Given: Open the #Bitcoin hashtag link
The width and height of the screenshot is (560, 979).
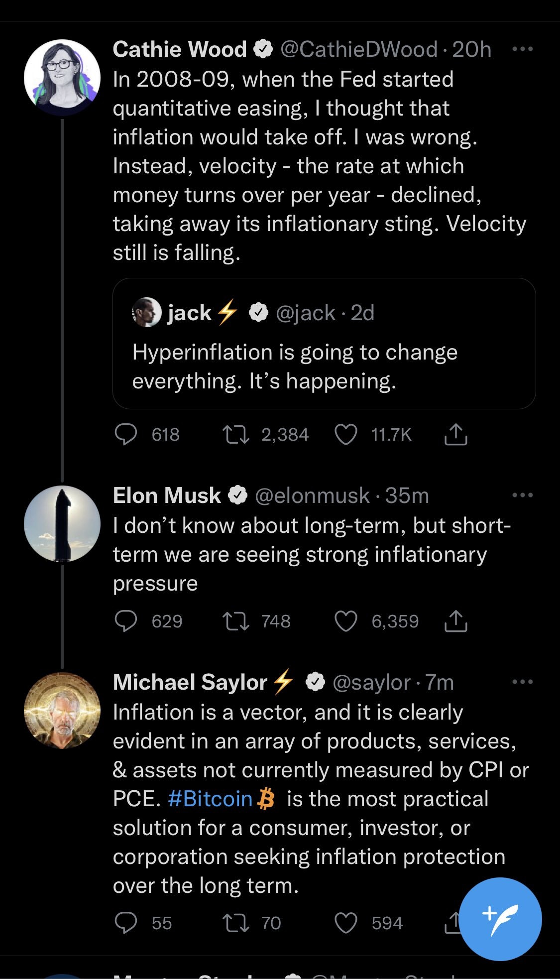Looking at the screenshot, I should [210, 799].
